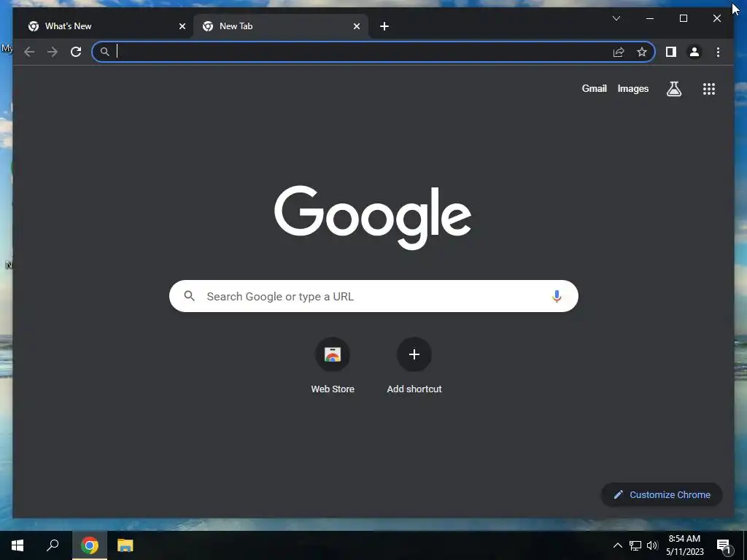Open a new tab with plus button
The width and height of the screenshot is (747, 560).
tap(384, 26)
